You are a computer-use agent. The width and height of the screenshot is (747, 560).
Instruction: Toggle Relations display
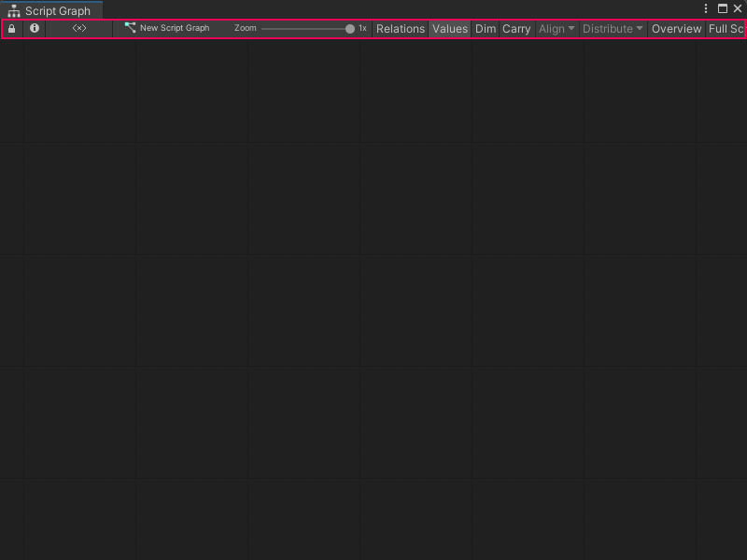401,28
